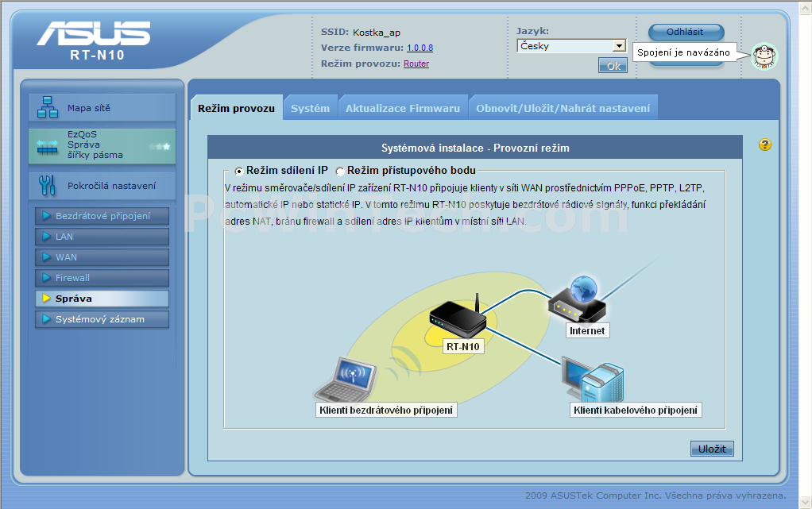Click the arrow icon beside Firewall
Image resolution: width=812 pixels, height=509 pixels.
pos(46,278)
